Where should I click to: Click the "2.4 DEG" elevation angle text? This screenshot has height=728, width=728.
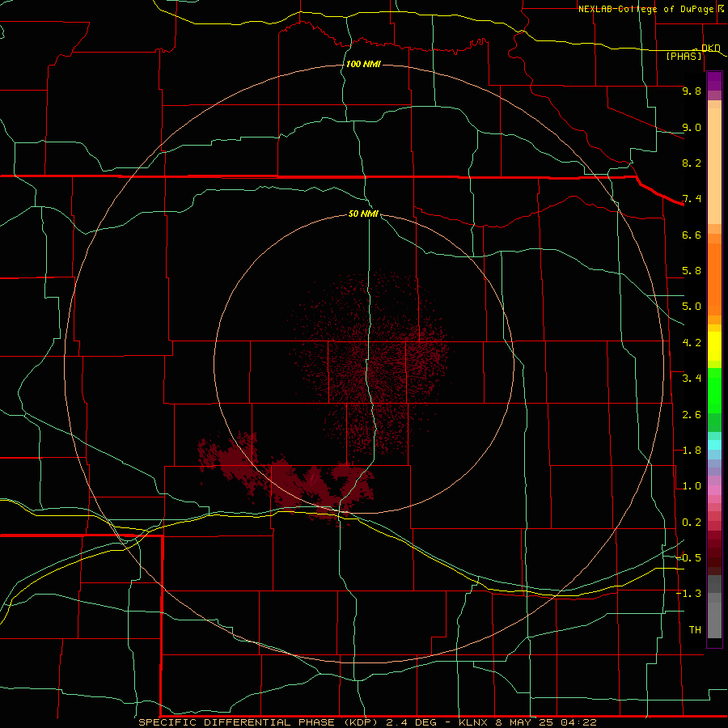(x=412, y=722)
